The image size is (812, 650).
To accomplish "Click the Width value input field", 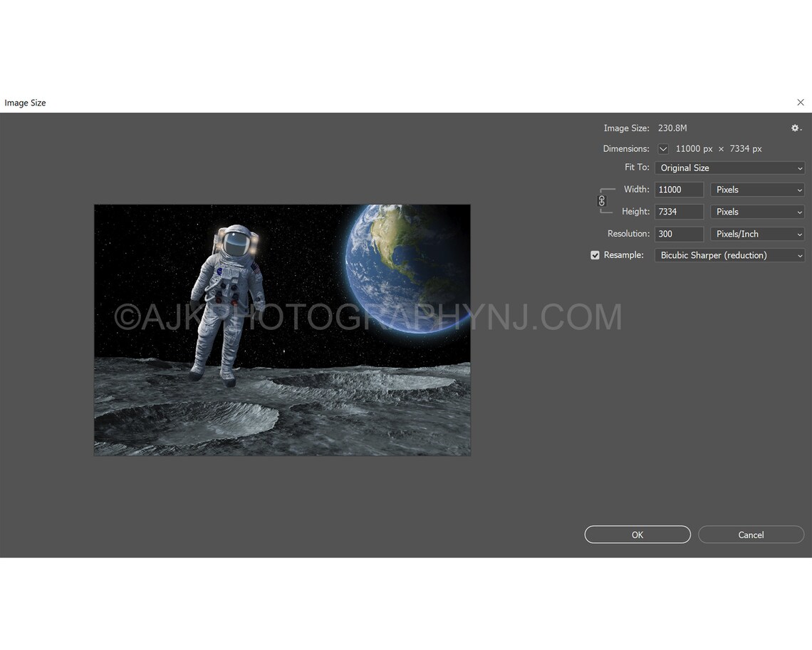I will (678, 190).
